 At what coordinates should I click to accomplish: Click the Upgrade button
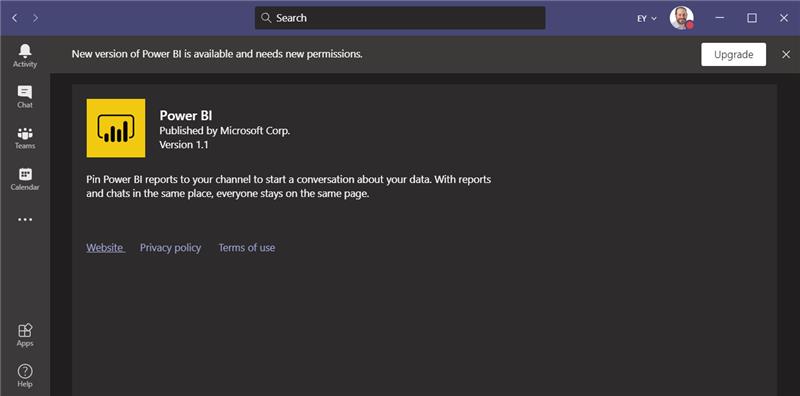pyautogui.click(x=734, y=55)
